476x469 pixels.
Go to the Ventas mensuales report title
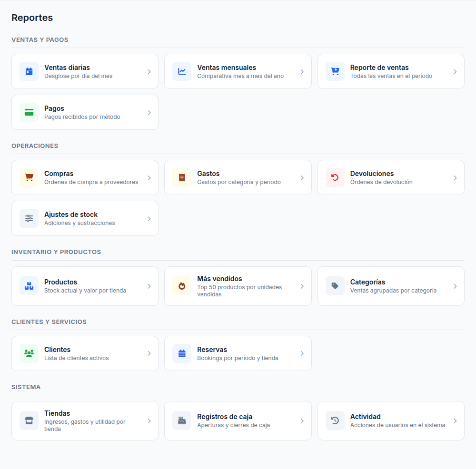pos(227,68)
